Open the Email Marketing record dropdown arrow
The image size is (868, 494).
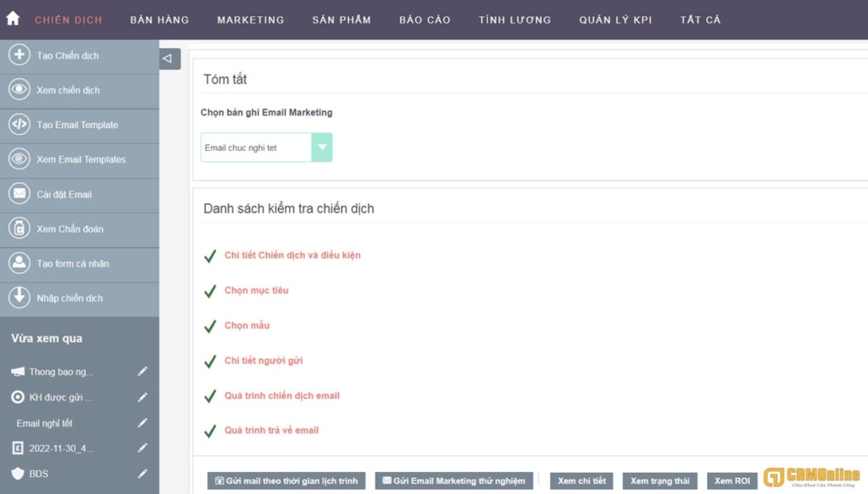[x=321, y=147]
